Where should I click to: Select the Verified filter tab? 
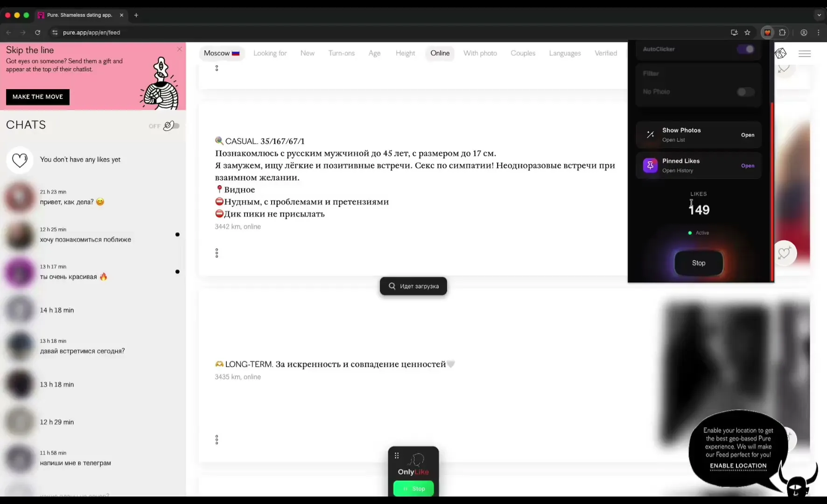click(x=605, y=53)
